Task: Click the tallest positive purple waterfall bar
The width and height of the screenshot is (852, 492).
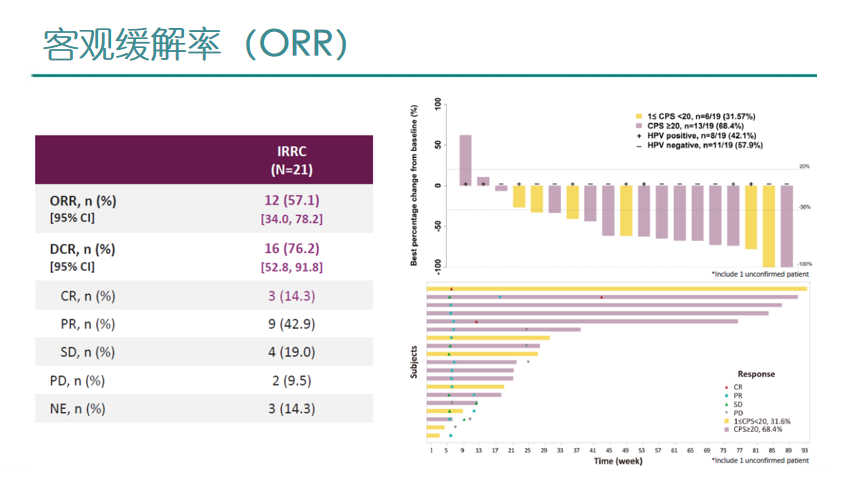Action: pos(465,160)
